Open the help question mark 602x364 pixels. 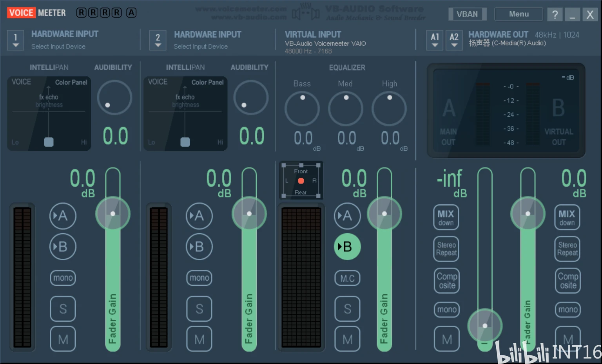(x=555, y=14)
